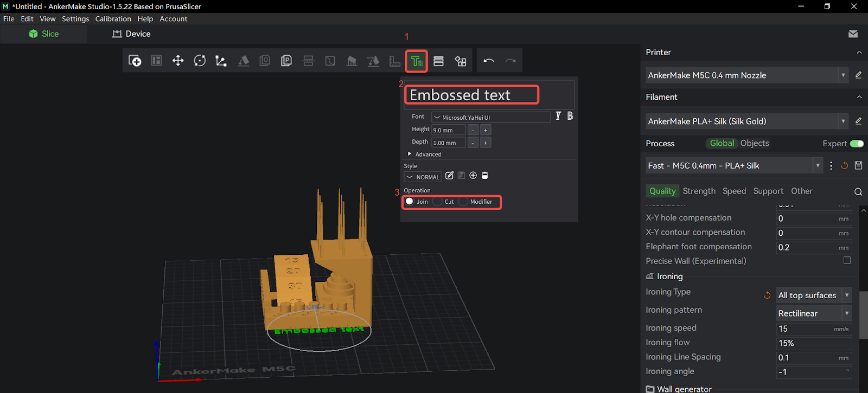The width and height of the screenshot is (868, 393).
Task: Enable Precise Wall (Experimental) checkbox
Action: [x=847, y=261]
